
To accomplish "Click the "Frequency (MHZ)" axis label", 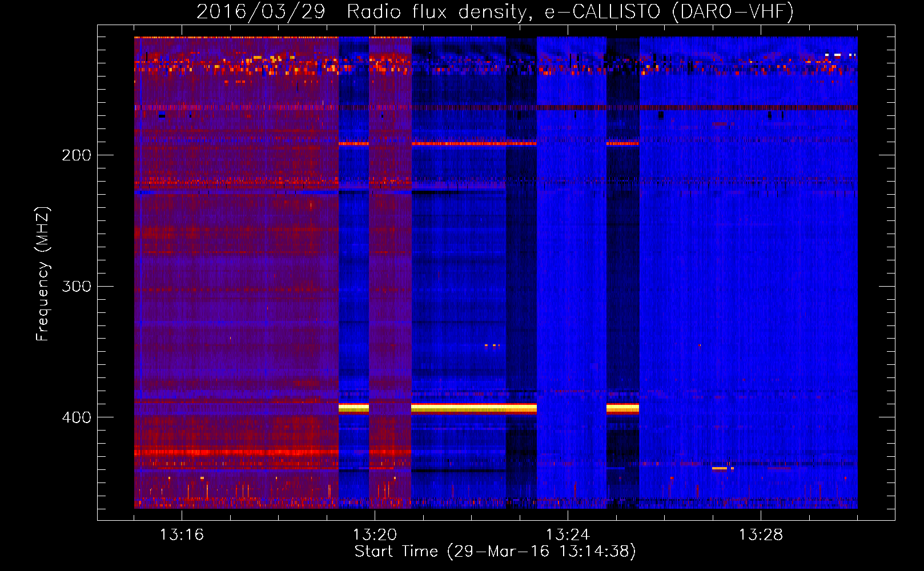I will [x=43, y=274].
